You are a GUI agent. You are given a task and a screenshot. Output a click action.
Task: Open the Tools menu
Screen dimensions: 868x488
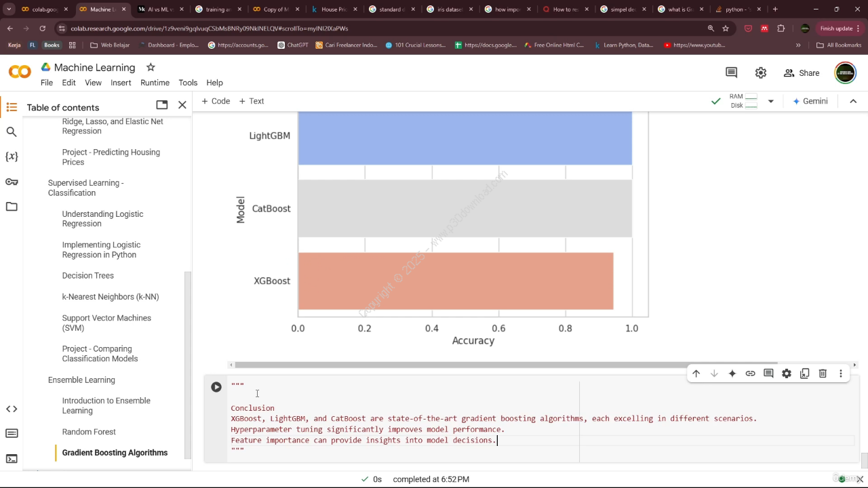pos(188,83)
